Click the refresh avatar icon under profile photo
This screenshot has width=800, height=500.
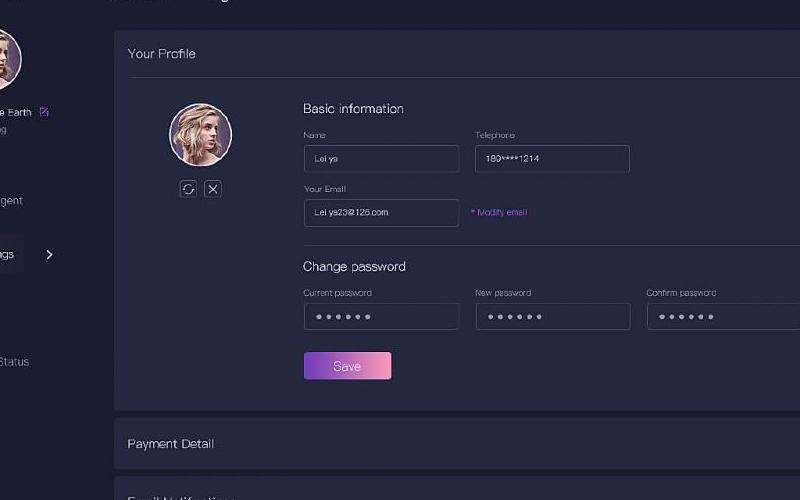(188, 189)
